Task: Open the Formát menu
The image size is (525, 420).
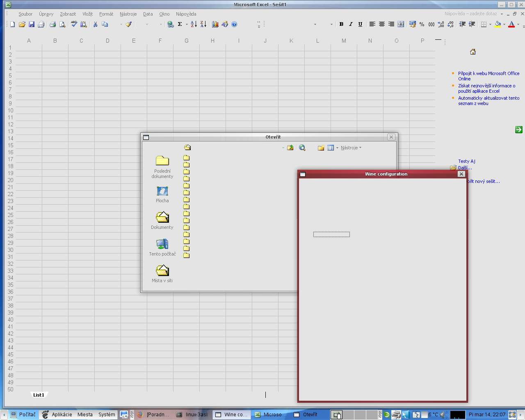Action: point(106,14)
